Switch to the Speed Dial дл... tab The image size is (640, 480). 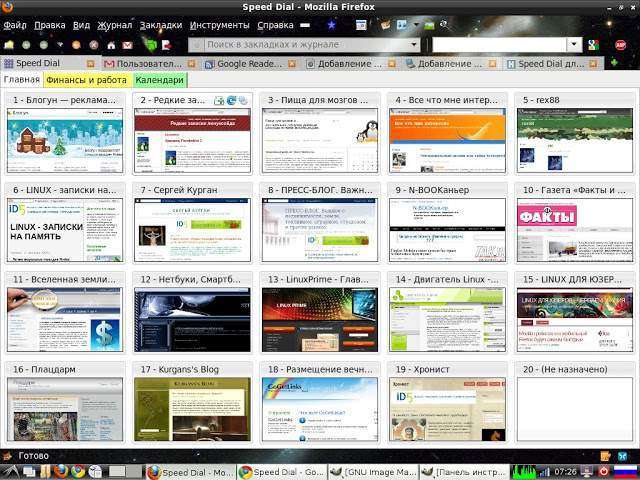coord(551,64)
